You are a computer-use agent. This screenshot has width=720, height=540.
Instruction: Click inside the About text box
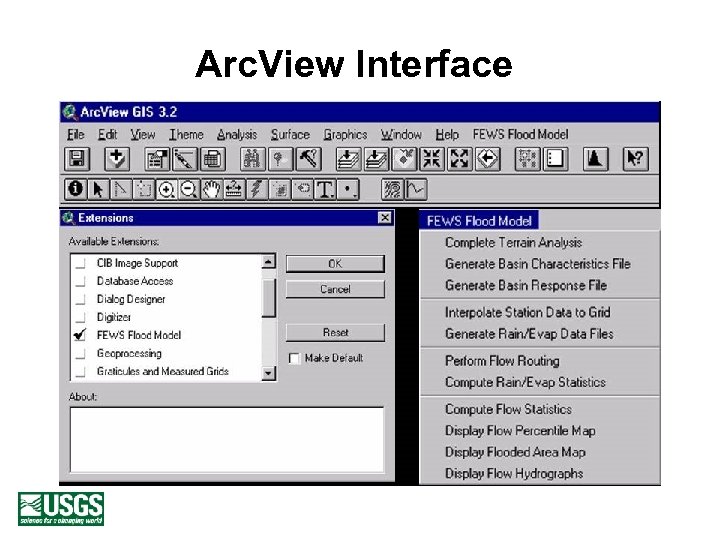pos(227,439)
